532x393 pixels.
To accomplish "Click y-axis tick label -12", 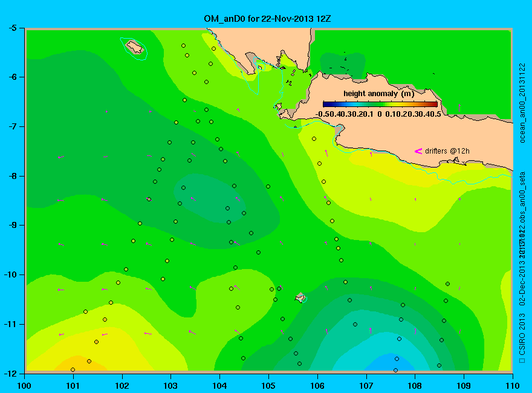I will tap(10, 373).
